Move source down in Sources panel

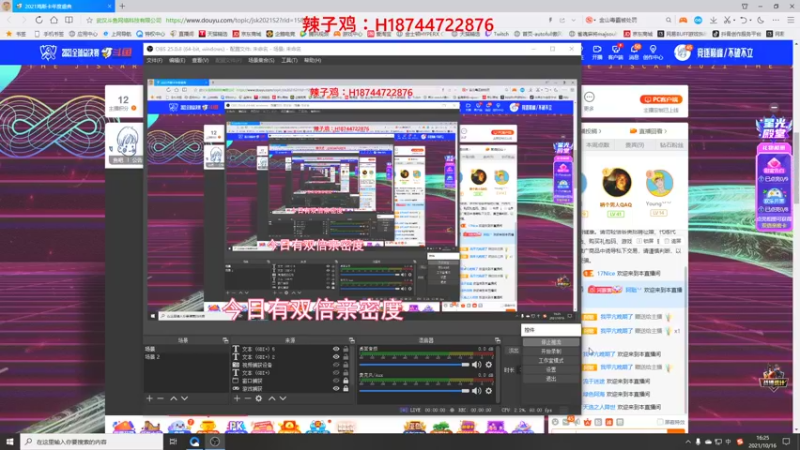pos(283,398)
